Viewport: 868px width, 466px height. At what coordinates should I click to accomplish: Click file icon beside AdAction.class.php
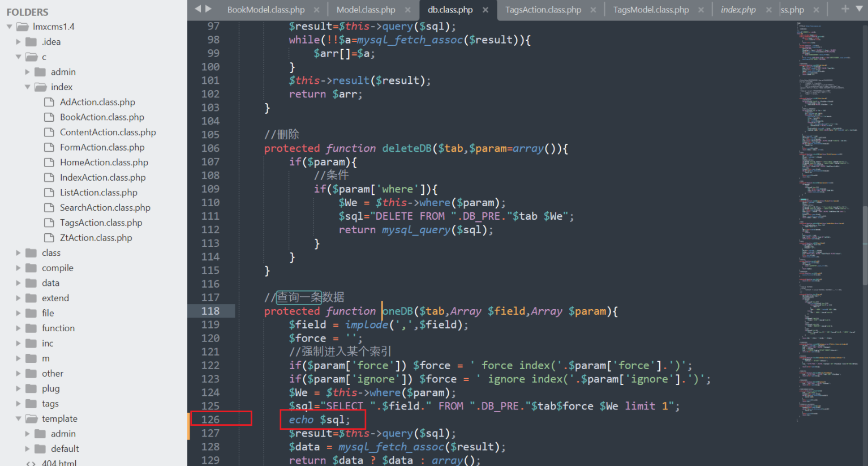pyautogui.click(x=49, y=102)
